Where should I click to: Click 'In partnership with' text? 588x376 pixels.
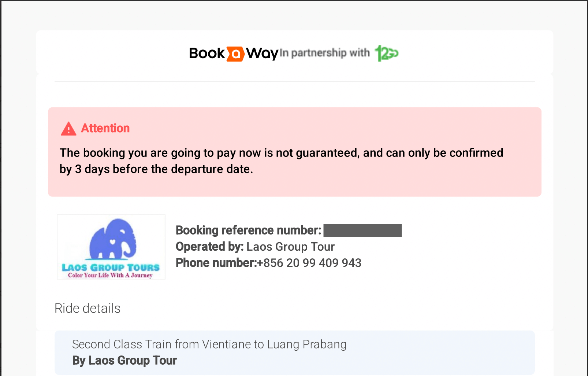[325, 53]
